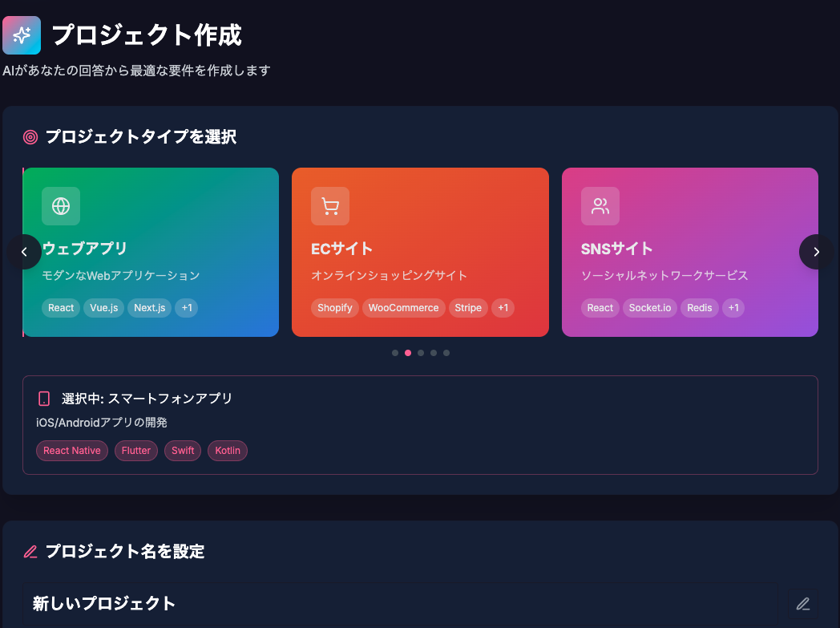Click the globe icon on ウェブアプリ card
The height and width of the screenshot is (628, 840).
(61, 206)
